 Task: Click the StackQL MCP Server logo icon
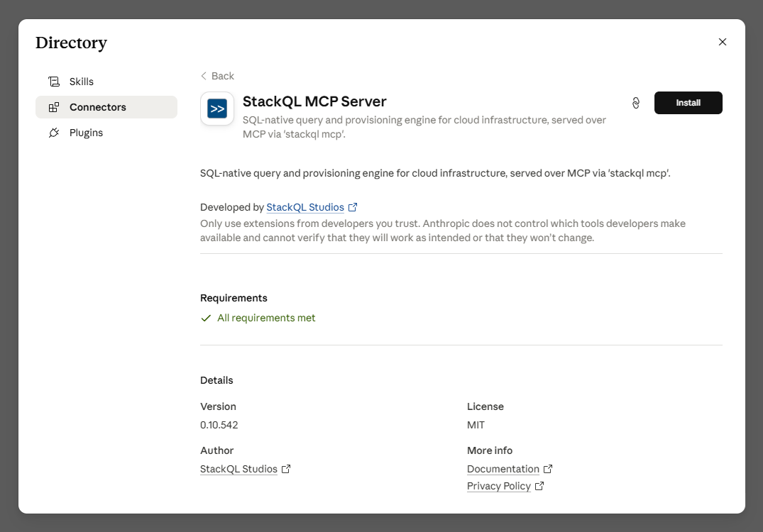click(x=217, y=109)
